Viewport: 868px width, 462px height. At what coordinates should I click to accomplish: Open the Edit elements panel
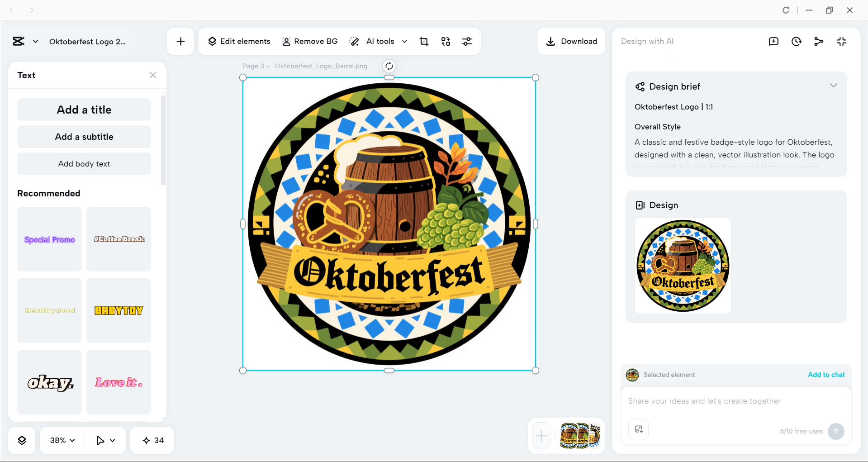coord(239,41)
